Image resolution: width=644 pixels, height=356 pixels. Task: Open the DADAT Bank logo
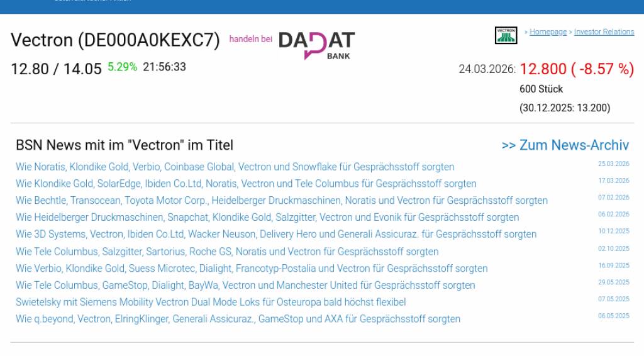coord(316,45)
